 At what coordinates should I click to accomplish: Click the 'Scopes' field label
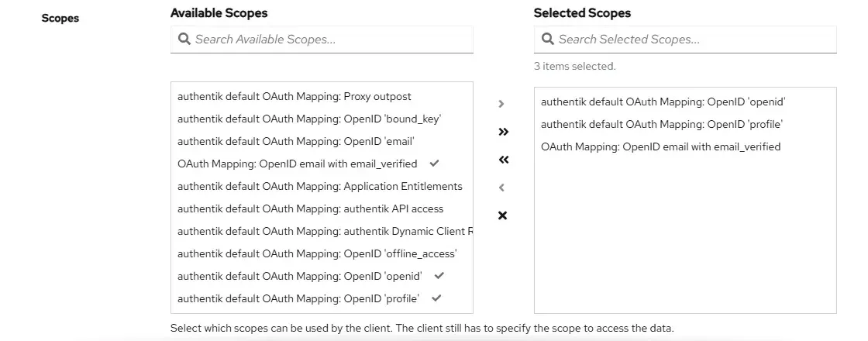point(60,18)
